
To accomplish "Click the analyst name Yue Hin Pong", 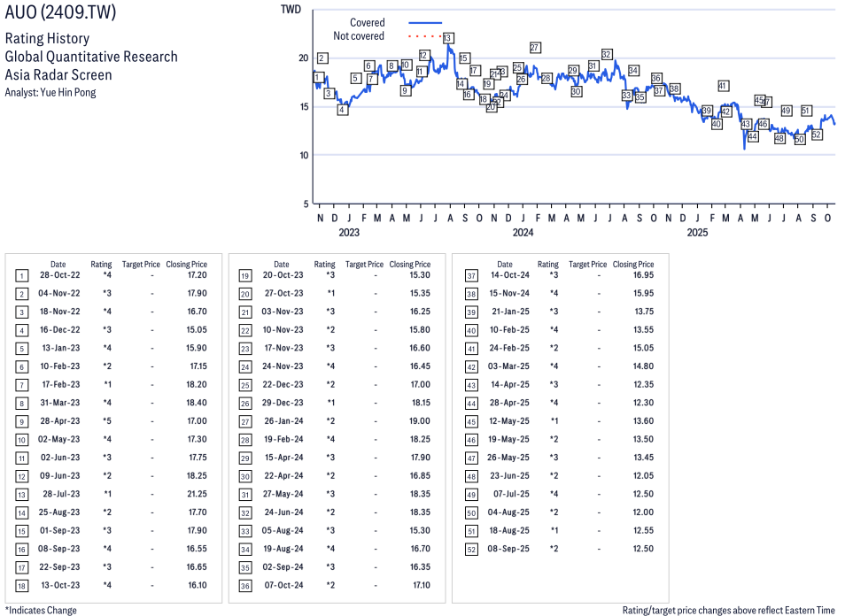I will pyautogui.click(x=67, y=92).
